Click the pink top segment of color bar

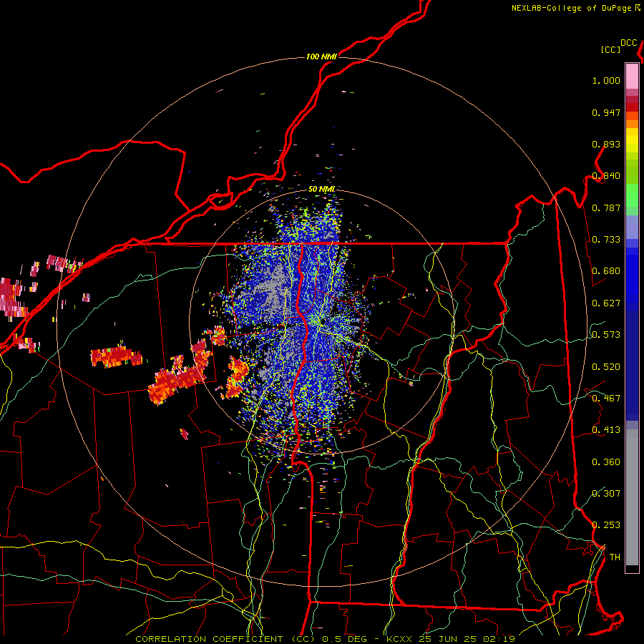[632, 76]
